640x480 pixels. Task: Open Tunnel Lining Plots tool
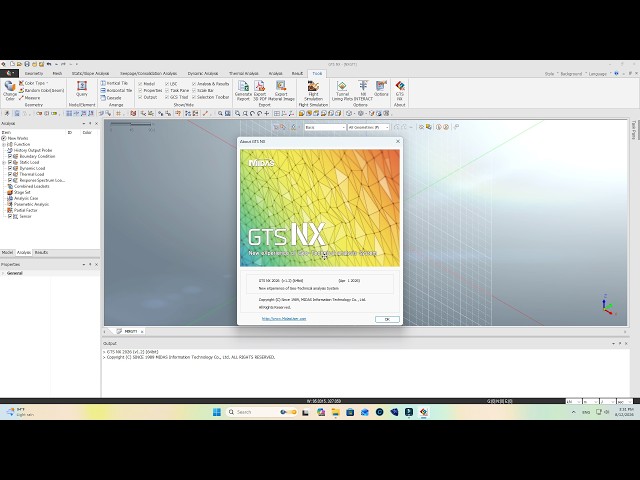coord(342,90)
